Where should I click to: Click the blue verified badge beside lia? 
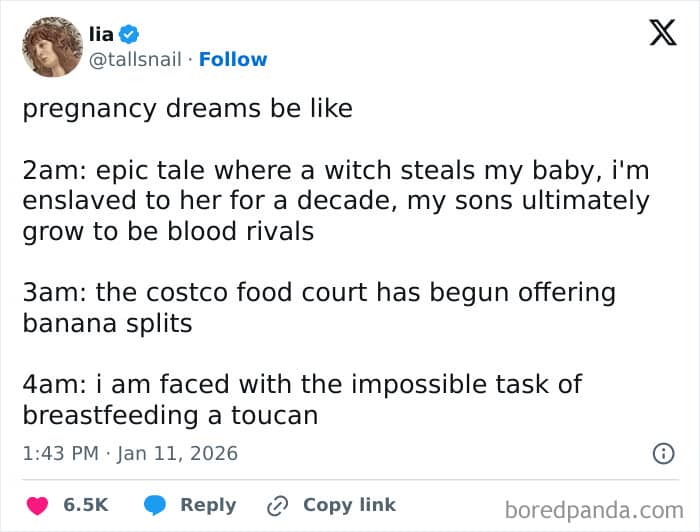133,33
